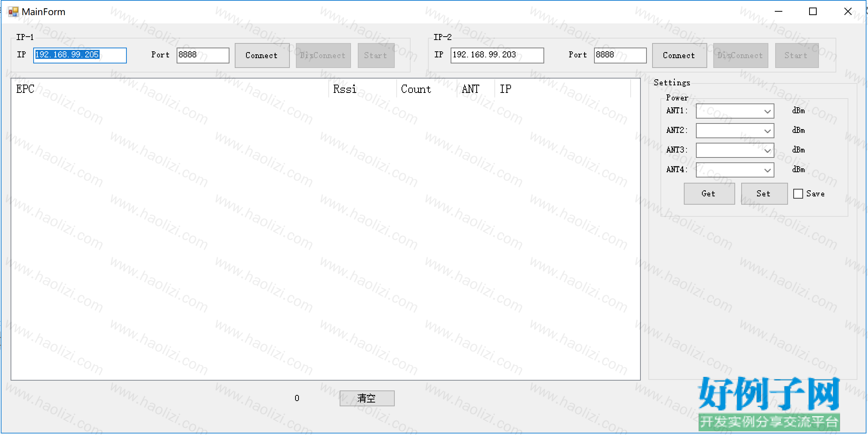Image resolution: width=868 pixels, height=435 pixels.
Task: Sort list by Rssi column header
Action: tap(362, 89)
